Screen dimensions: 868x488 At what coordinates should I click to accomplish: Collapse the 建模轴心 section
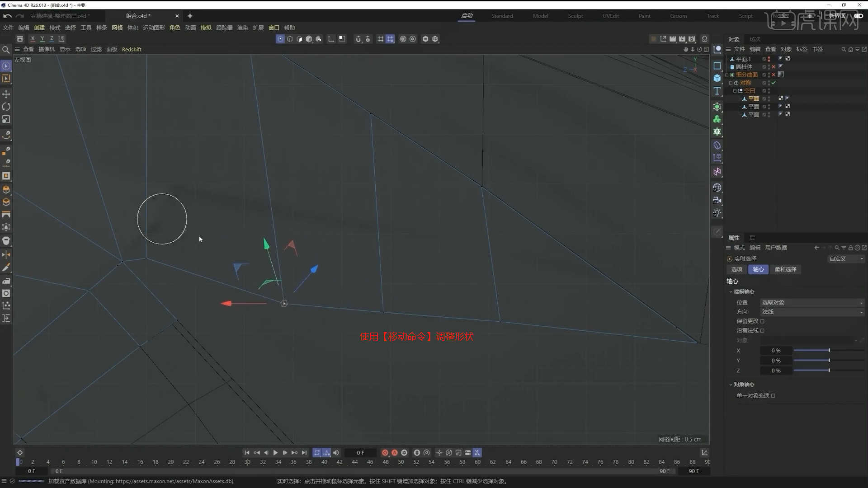(x=731, y=292)
